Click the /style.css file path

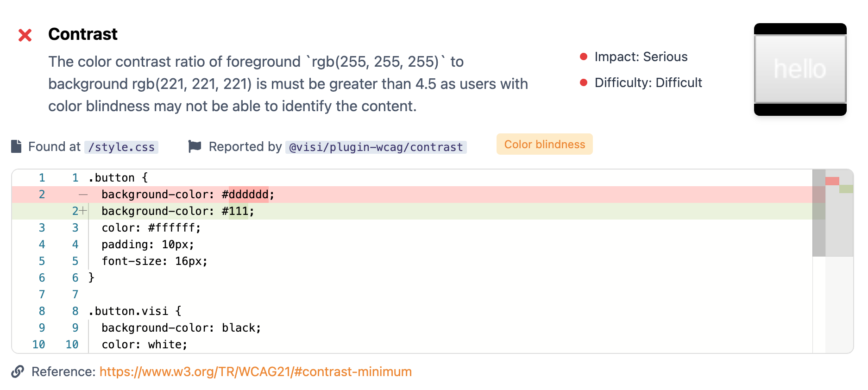click(x=121, y=147)
